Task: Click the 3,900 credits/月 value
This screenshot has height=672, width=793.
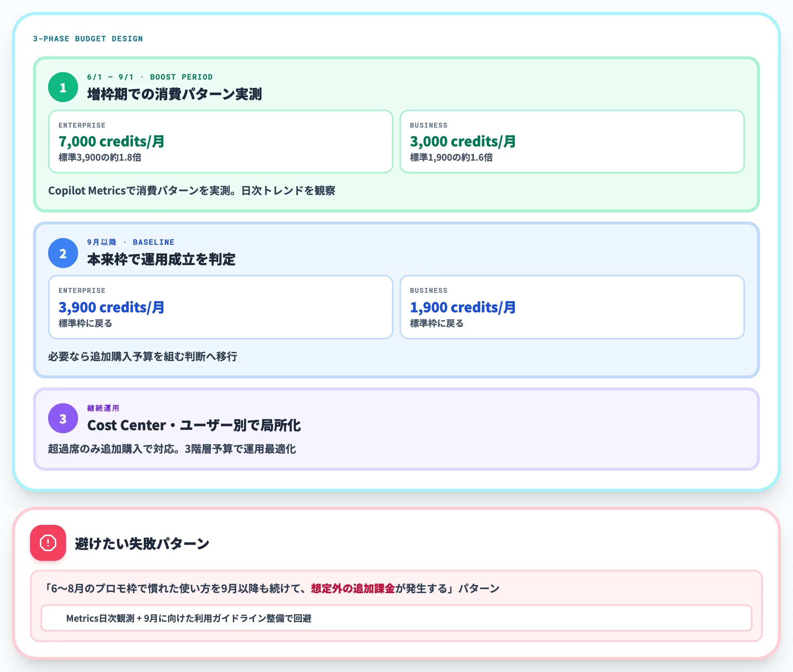Action: (111, 307)
